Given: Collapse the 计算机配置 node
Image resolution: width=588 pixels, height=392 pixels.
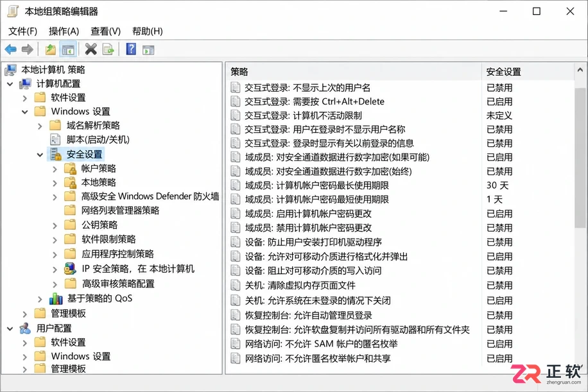Looking at the screenshot, I should pos(10,84).
